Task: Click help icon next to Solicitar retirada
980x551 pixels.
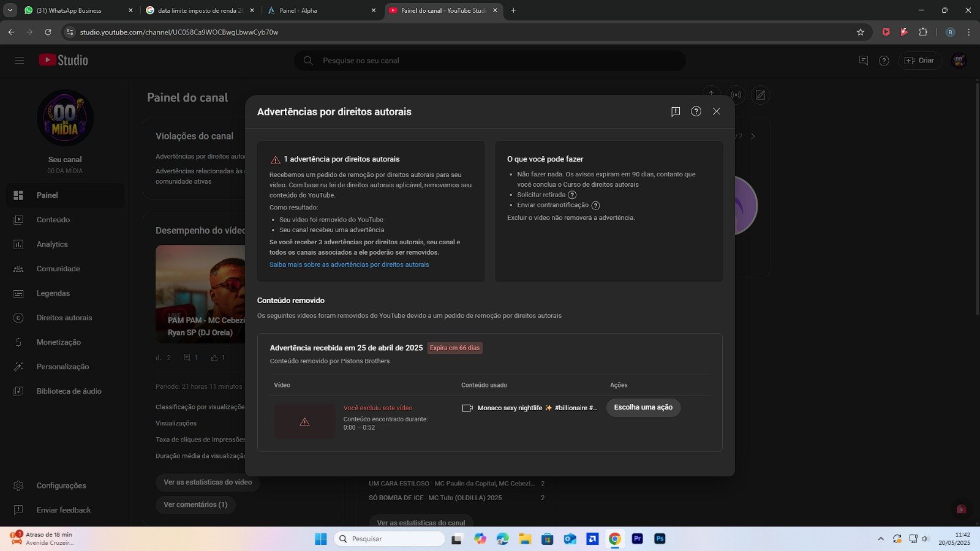Action: coord(572,195)
